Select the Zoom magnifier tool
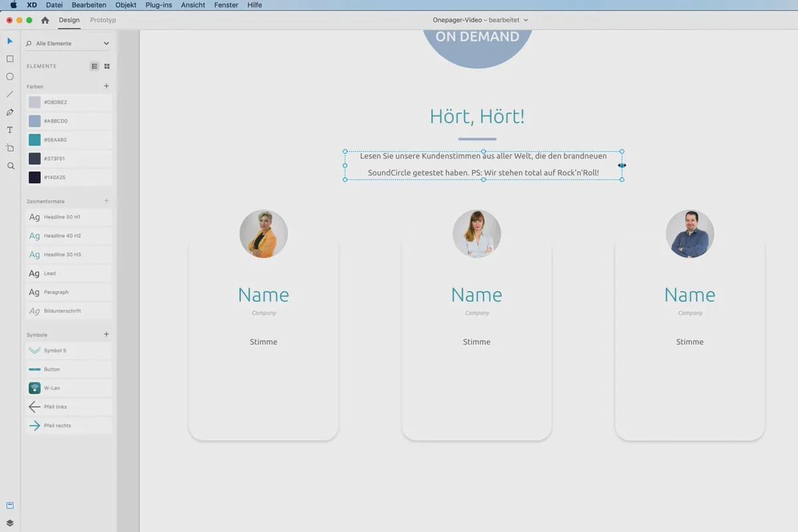798x532 pixels. pyautogui.click(x=10, y=166)
